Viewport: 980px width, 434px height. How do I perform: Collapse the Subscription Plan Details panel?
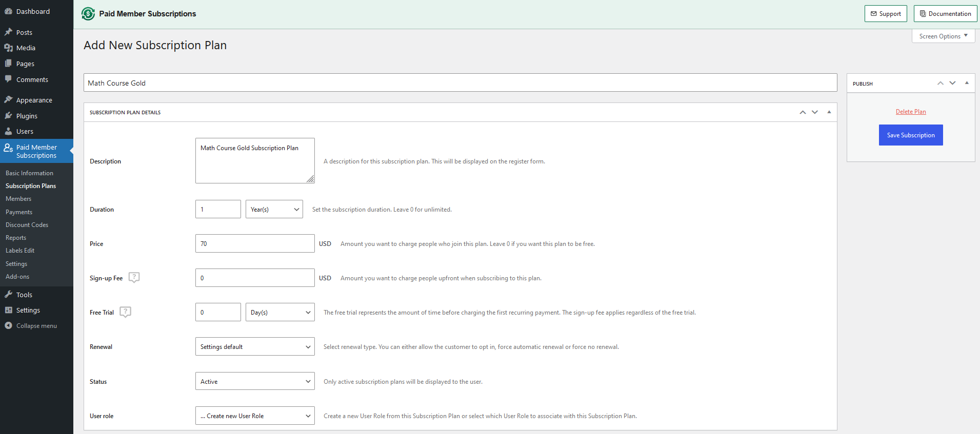coord(829,112)
